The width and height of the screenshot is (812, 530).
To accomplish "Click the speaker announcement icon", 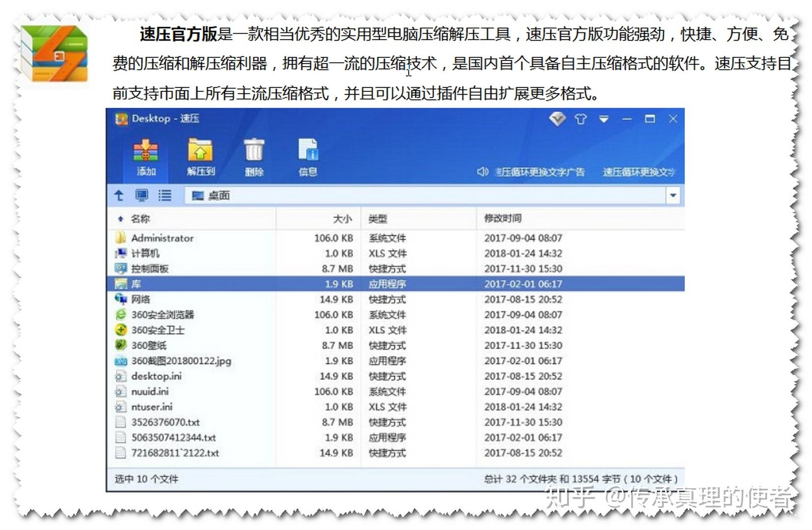I will click(482, 172).
